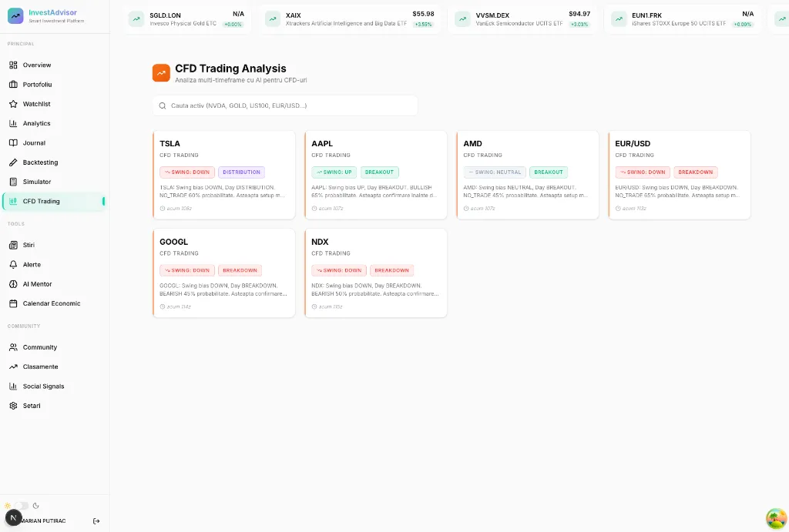Screen dimensions: 789x532
Task: Click the NDX BREAKDOWN badge
Action: click(x=392, y=270)
